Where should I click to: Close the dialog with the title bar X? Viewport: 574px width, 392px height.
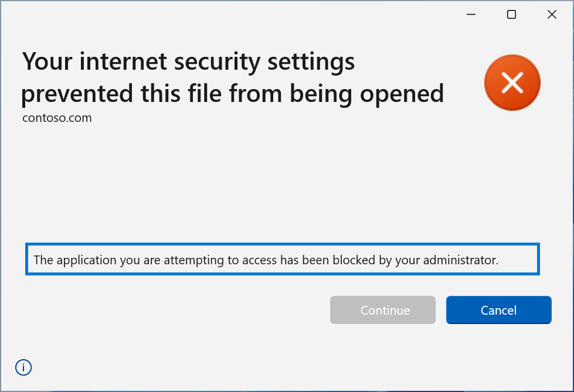point(551,14)
